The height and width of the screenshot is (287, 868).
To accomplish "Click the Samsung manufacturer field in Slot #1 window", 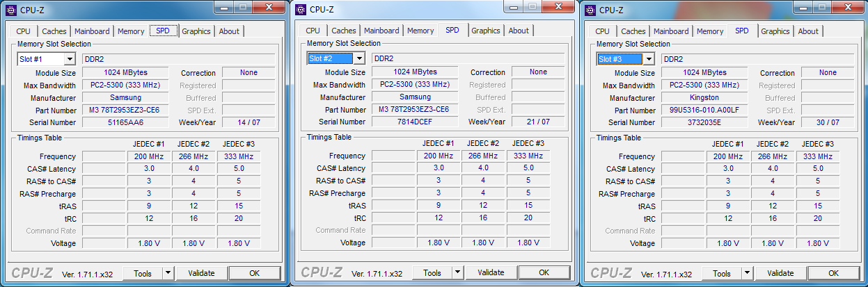I will (126, 97).
